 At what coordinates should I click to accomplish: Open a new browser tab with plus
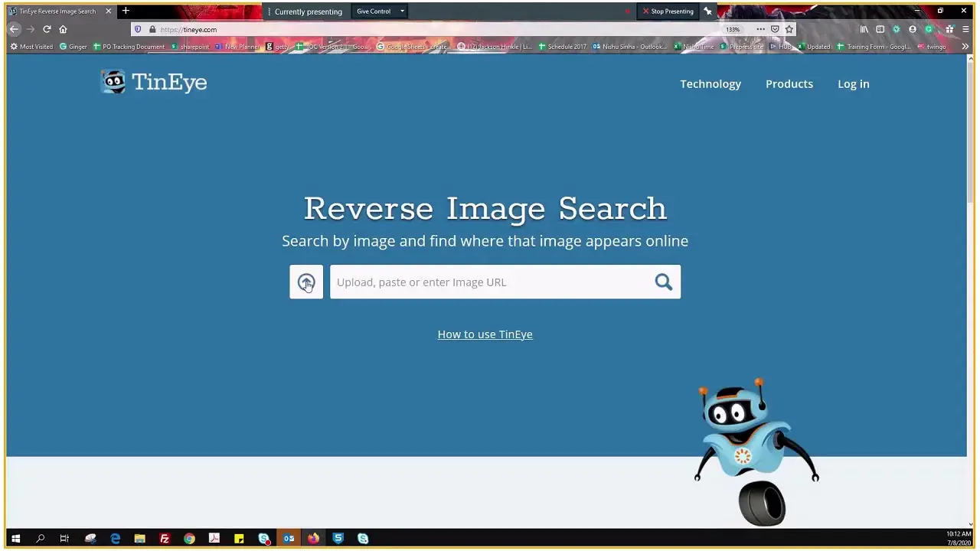tap(126, 11)
